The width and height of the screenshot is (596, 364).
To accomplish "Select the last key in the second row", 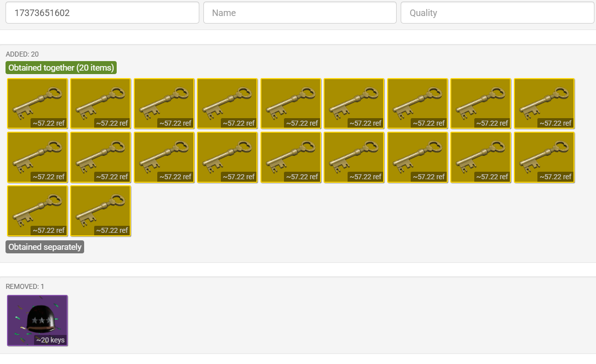I will (544, 157).
